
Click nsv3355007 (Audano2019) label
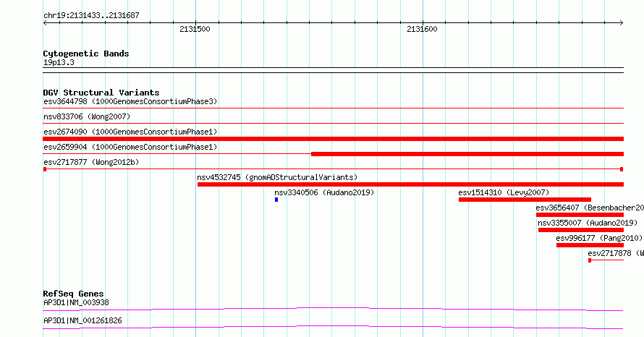click(x=588, y=223)
